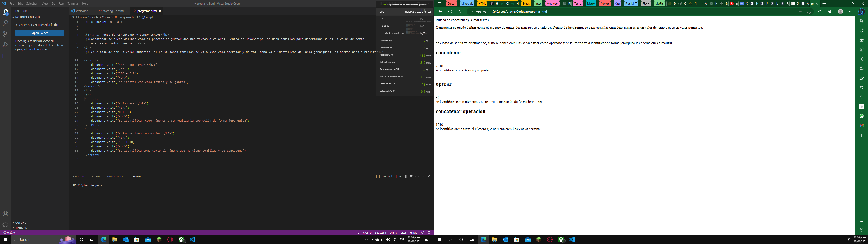
Task: Switch to the PROBLEMS panel tab
Action: [79, 176]
